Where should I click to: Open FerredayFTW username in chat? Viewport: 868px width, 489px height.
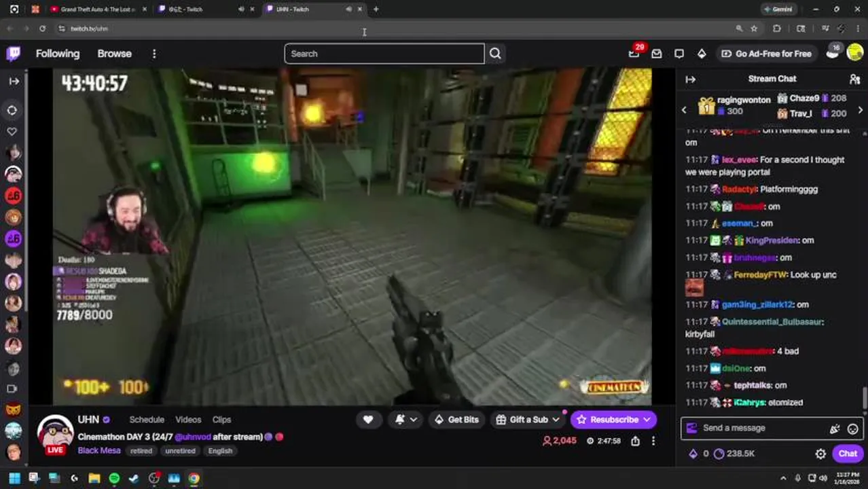tap(759, 275)
